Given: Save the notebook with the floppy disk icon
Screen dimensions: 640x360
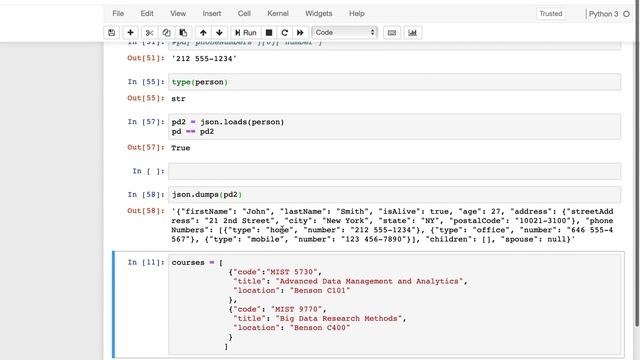Looking at the screenshot, I should (x=111, y=33).
